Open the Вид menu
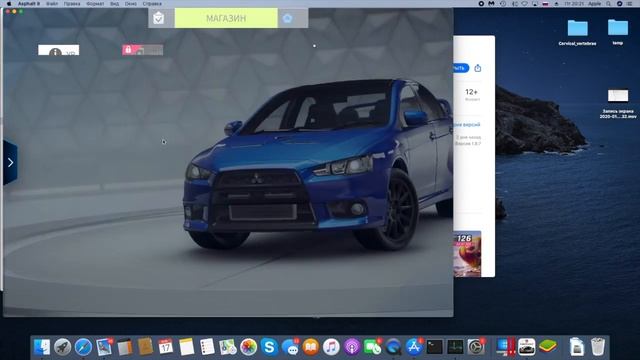This screenshot has height=360, width=640. click(115, 4)
